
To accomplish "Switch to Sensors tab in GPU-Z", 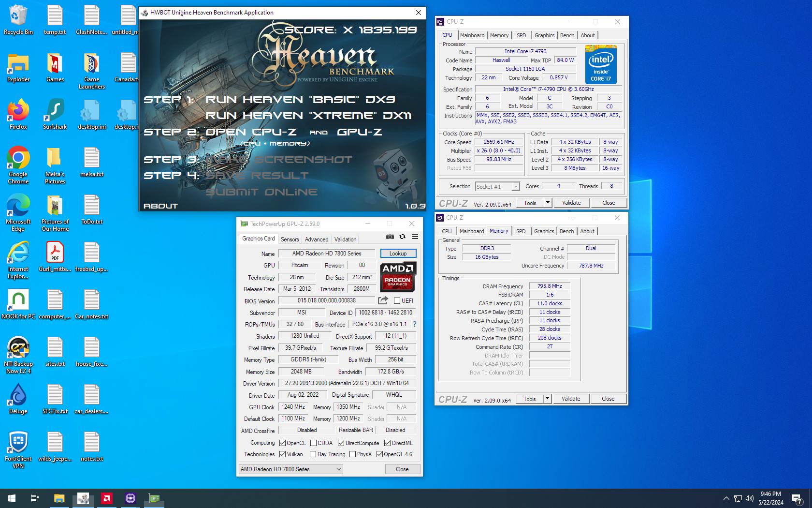I will [290, 239].
